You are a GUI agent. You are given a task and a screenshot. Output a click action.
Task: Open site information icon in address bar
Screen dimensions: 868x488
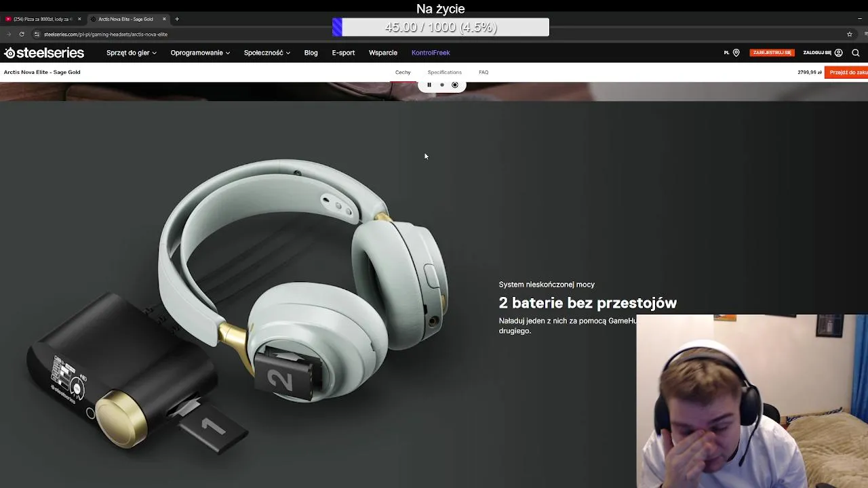coord(37,34)
